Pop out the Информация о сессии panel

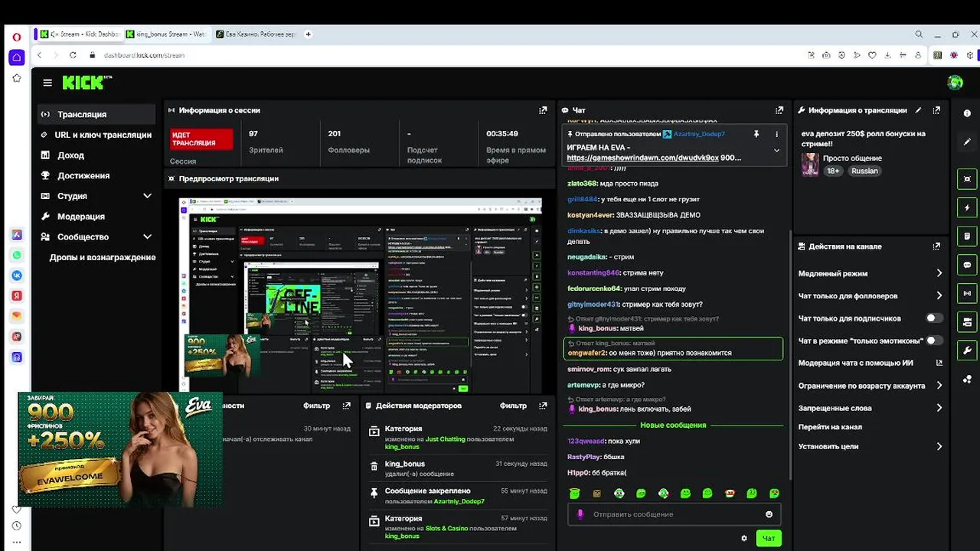pyautogui.click(x=543, y=110)
